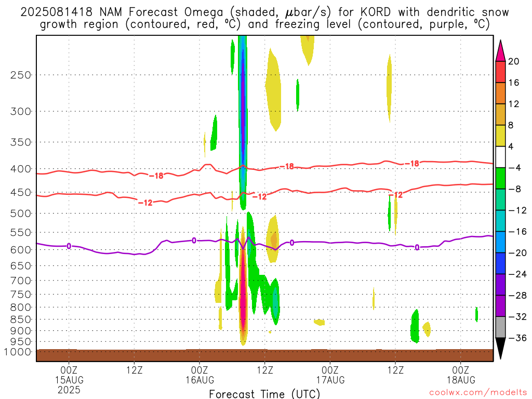Click the color bar value label 20
Image resolution: width=532 pixels, height=399 pixels.
pyautogui.click(x=514, y=61)
